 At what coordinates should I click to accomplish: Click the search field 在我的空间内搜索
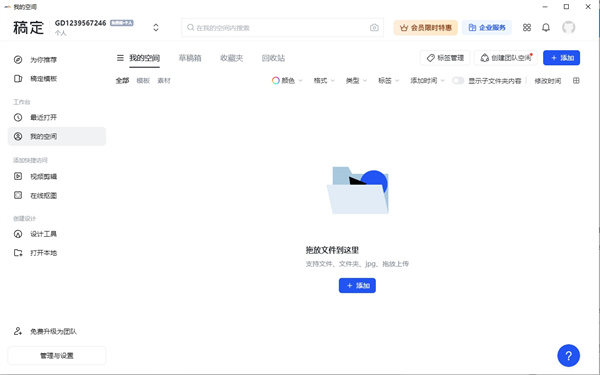(282, 28)
